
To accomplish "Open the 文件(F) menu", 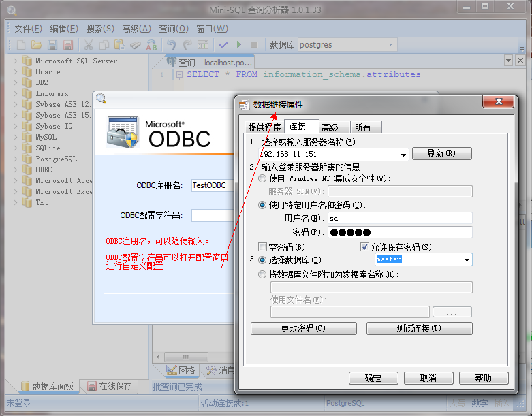I will [28, 29].
